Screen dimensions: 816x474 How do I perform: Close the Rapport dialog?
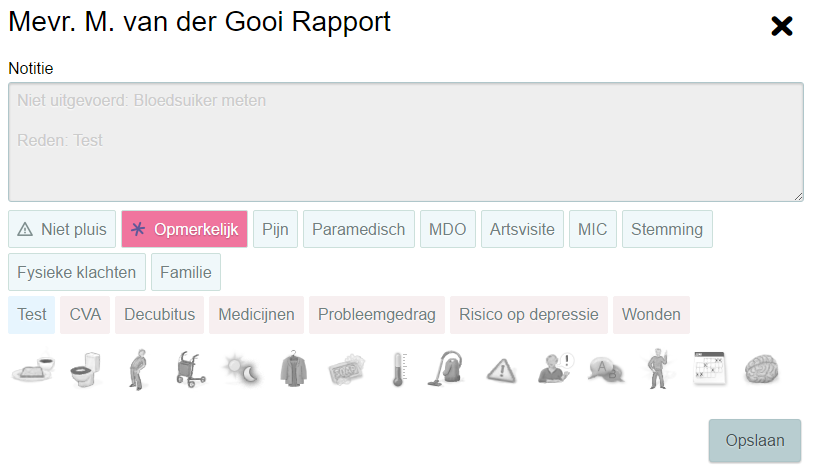click(x=782, y=26)
